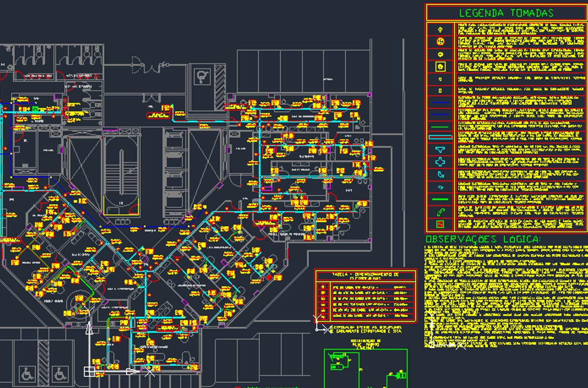Click the thick green line legend sample
This screenshot has width=588, height=388.
point(440,199)
